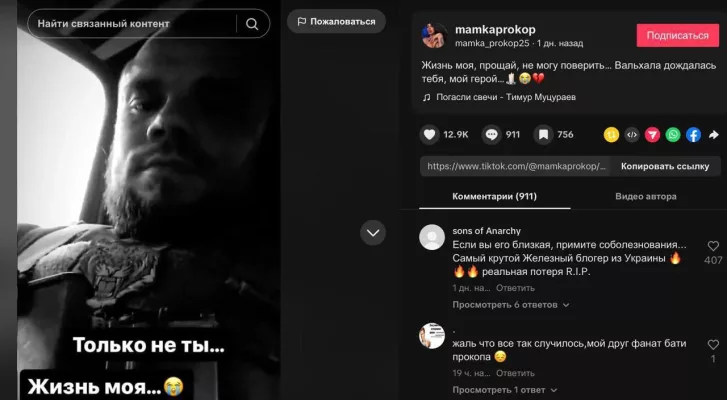
Task: Focus the "Найти связанный контент" search field
Action: [132, 24]
